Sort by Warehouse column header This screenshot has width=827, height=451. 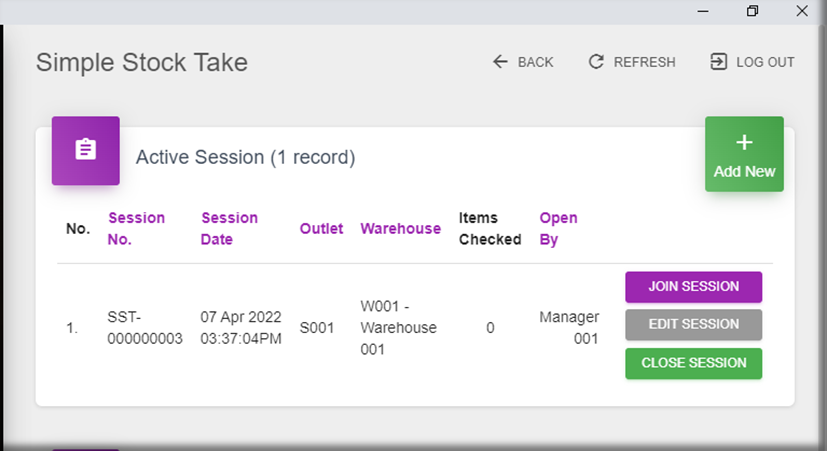pos(400,228)
